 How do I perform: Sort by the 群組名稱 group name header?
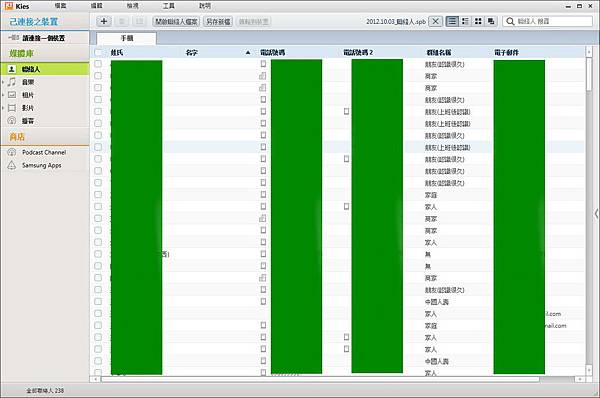(439, 52)
